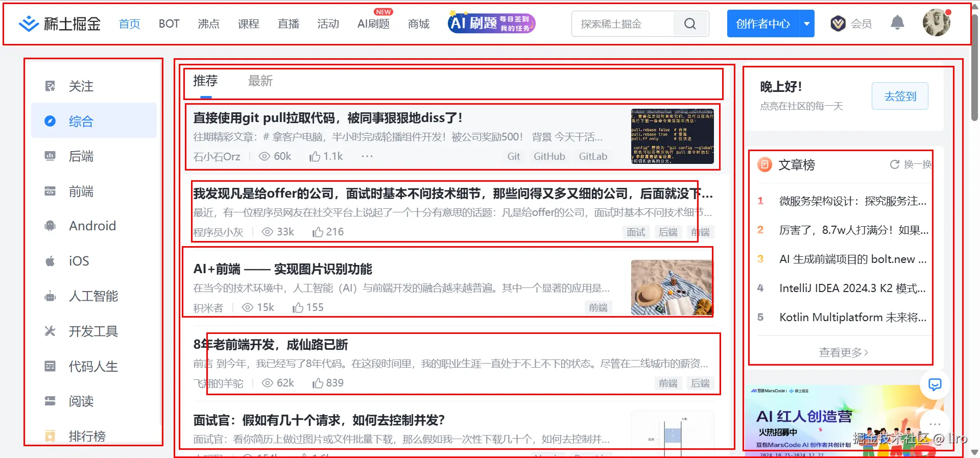
Task: Click the 稀土掘金 logo
Action: point(59,23)
